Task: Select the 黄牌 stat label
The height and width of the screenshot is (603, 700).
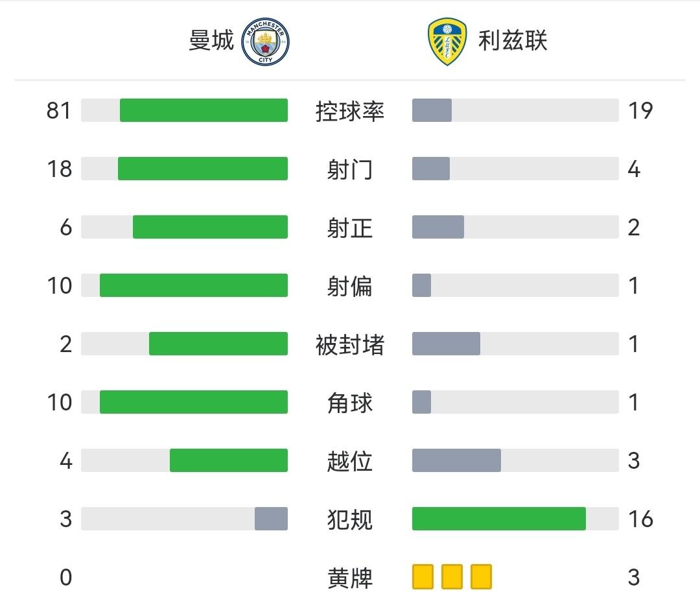Action: [x=350, y=578]
